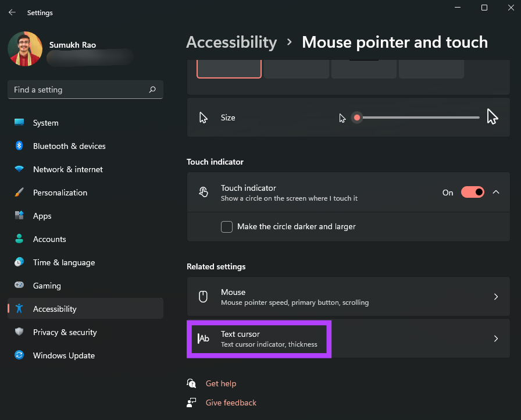
Task: Click the mouse icon in Related settings
Action: (203, 297)
